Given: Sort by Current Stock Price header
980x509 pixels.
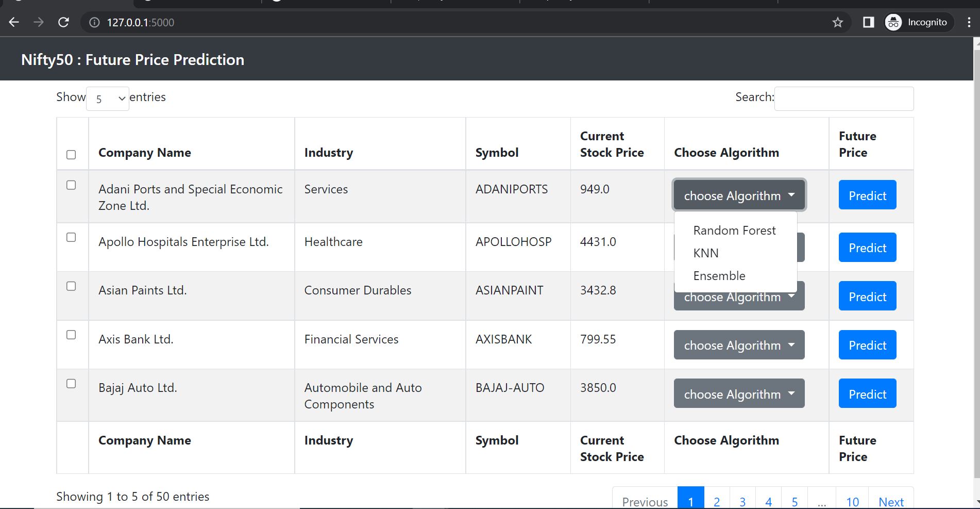Looking at the screenshot, I should click(x=617, y=144).
